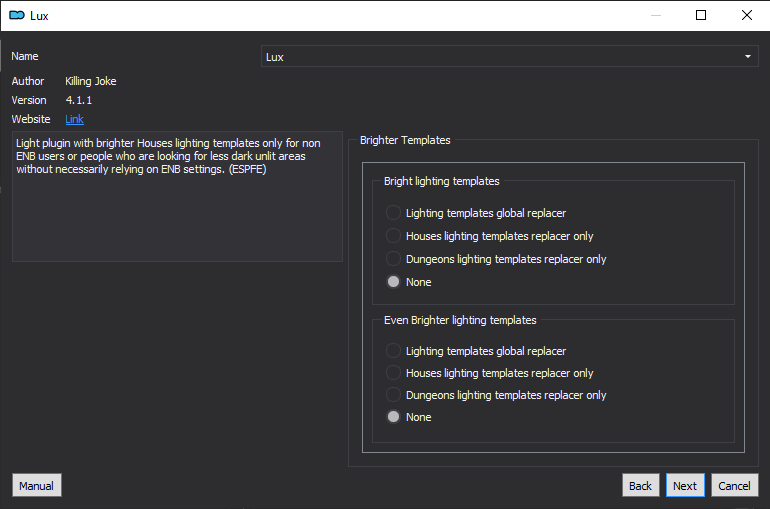Image resolution: width=770 pixels, height=509 pixels.
Task: Open the Name dropdown arrow
Action: [x=747, y=56]
